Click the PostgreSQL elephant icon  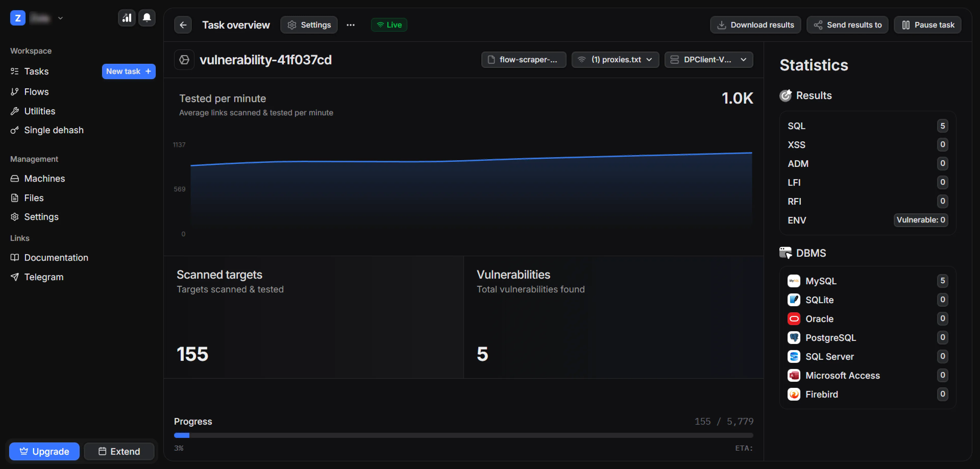794,337
